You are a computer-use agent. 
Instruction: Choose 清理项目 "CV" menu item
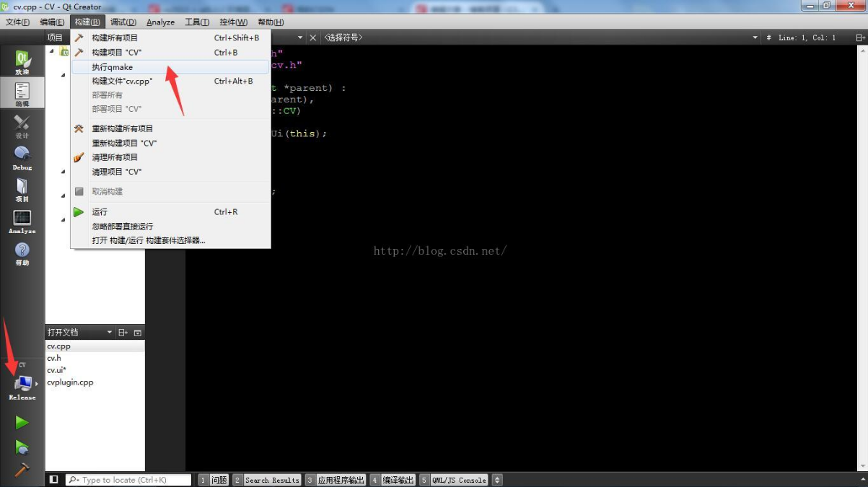pos(170,172)
